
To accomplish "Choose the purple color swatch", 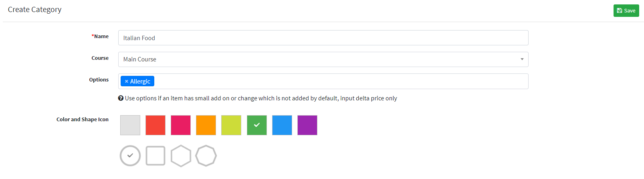I will [307, 125].
